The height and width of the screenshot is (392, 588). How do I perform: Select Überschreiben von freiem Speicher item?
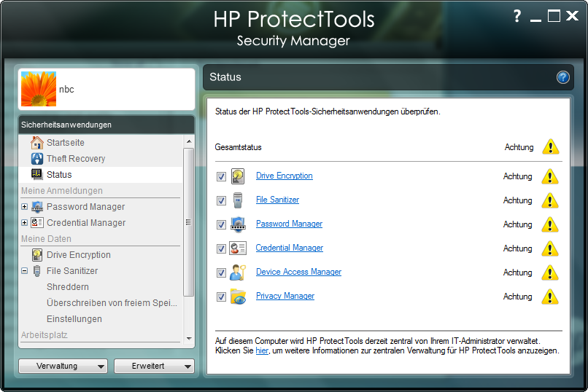tap(112, 303)
